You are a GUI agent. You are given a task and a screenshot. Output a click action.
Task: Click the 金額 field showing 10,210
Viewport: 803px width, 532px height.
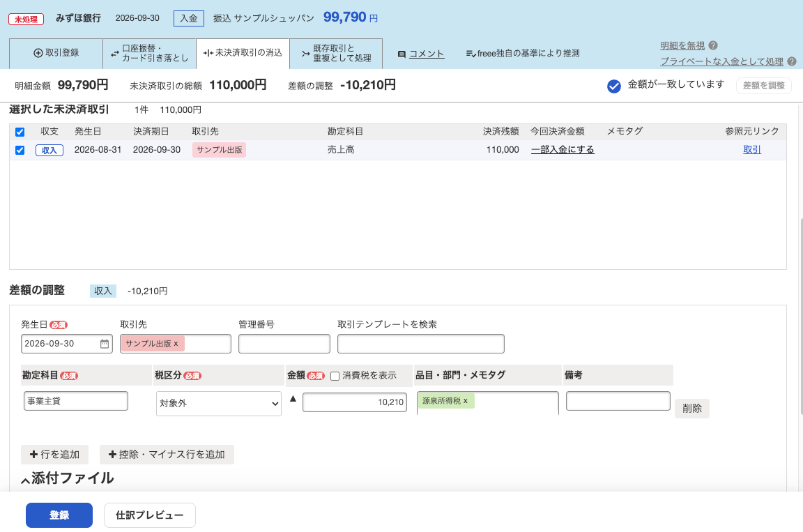pos(355,402)
